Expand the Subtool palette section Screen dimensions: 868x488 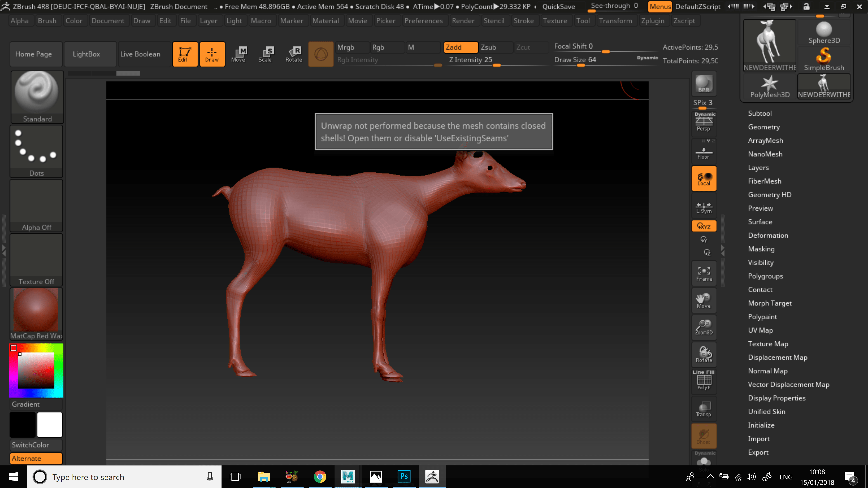click(x=759, y=113)
